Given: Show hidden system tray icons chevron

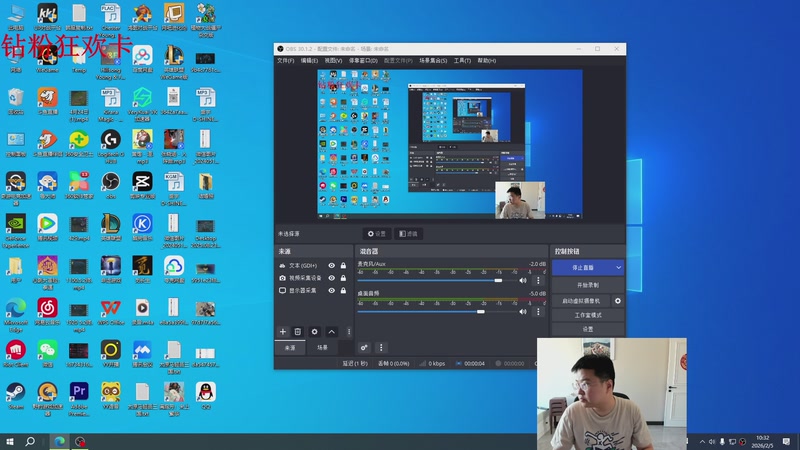Looking at the screenshot, I should (x=703, y=442).
